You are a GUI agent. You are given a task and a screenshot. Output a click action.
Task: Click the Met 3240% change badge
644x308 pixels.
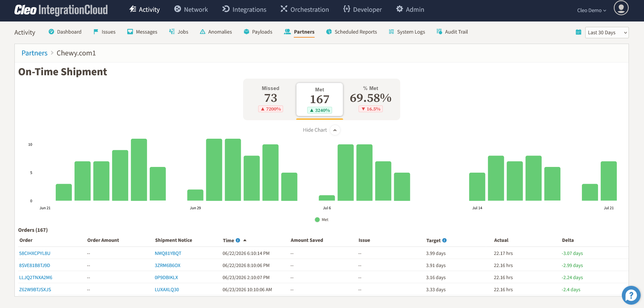320,110
